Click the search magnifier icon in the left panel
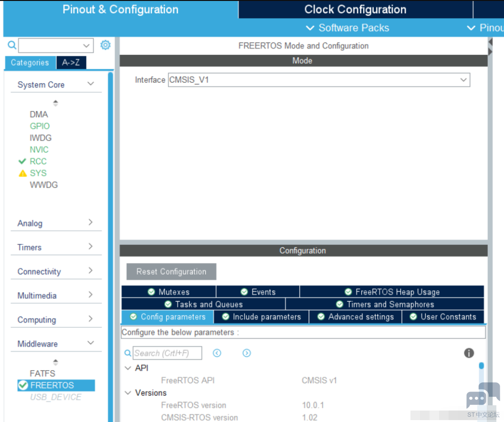The image size is (504, 422). 12,45
